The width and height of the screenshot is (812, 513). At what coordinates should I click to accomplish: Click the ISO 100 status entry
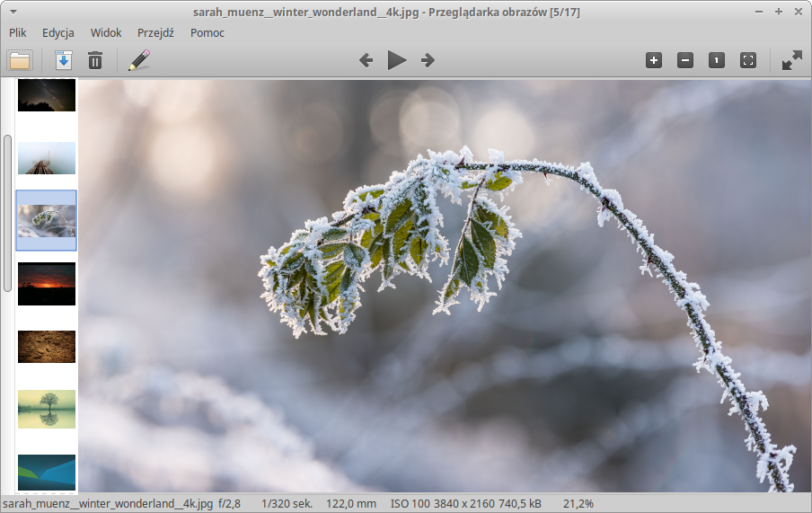point(410,504)
